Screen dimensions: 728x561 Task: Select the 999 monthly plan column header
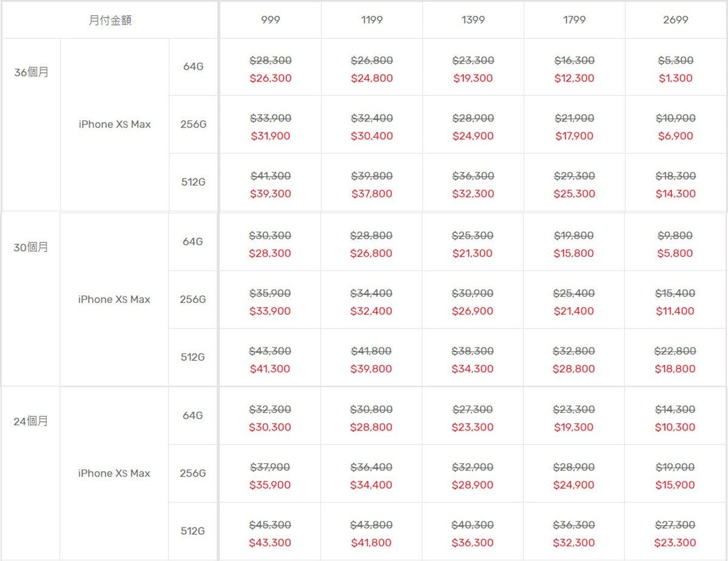[270, 20]
